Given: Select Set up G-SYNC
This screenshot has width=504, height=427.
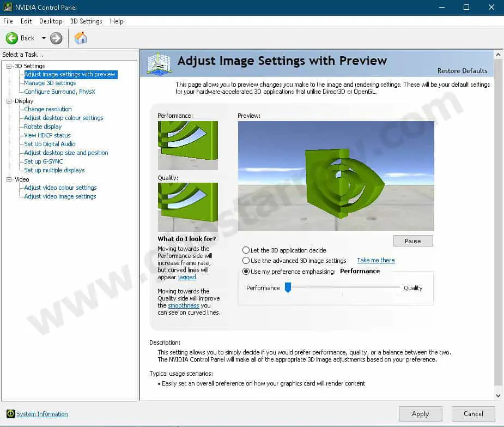Looking at the screenshot, I should click(44, 161).
